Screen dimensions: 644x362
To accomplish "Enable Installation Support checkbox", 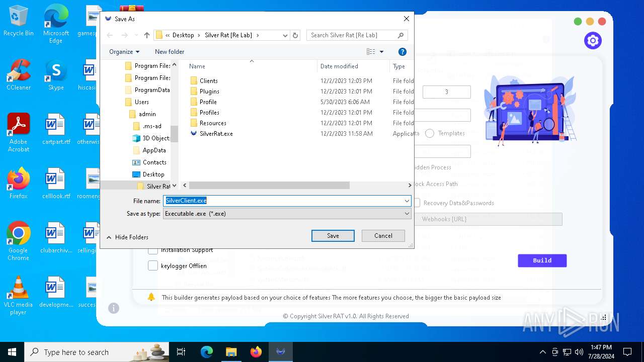I will (x=153, y=250).
